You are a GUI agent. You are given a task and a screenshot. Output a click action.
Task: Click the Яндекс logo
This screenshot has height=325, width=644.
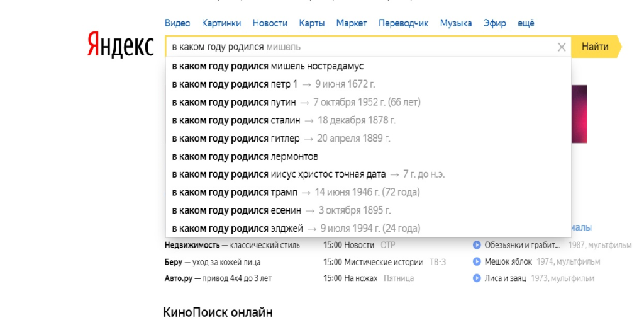pyautogui.click(x=120, y=45)
